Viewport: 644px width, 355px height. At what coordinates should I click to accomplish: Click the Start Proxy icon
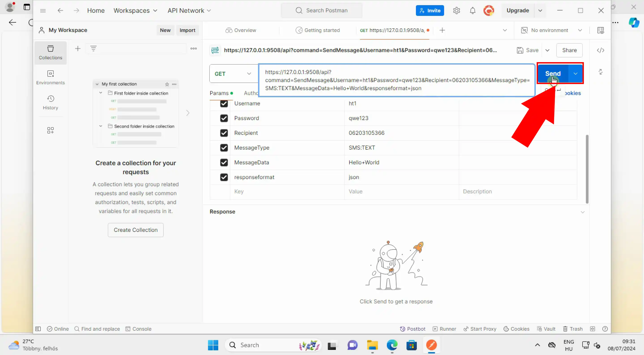click(x=465, y=328)
